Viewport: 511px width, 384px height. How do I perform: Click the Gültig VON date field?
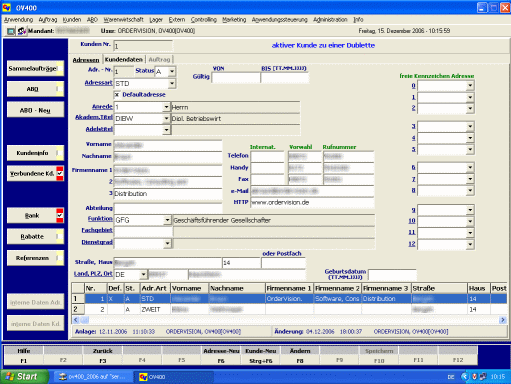[x=236, y=78]
